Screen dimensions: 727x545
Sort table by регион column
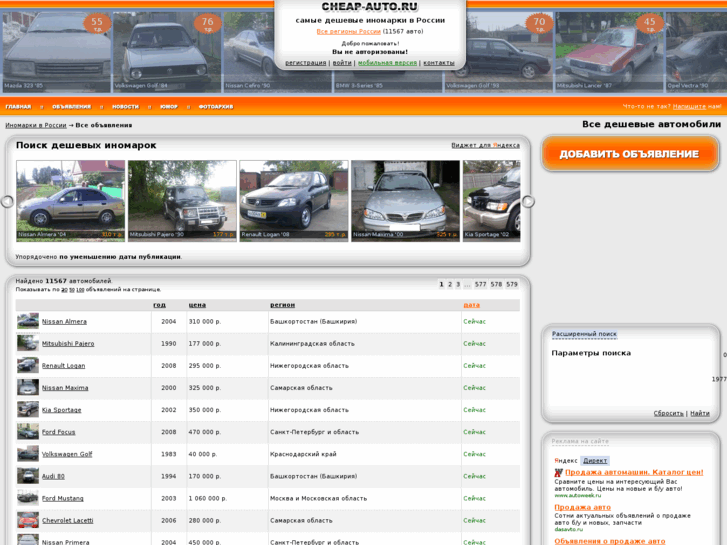click(x=282, y=305)
